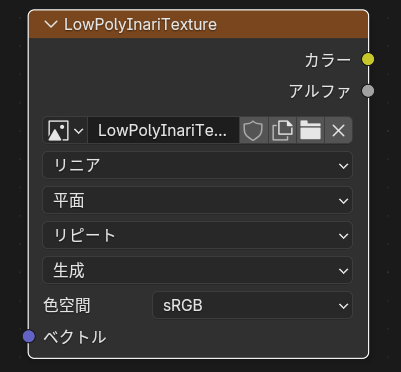Click the LowPolyInariTe... image name field
Screen dimensions: 401x372
(163, 130)
